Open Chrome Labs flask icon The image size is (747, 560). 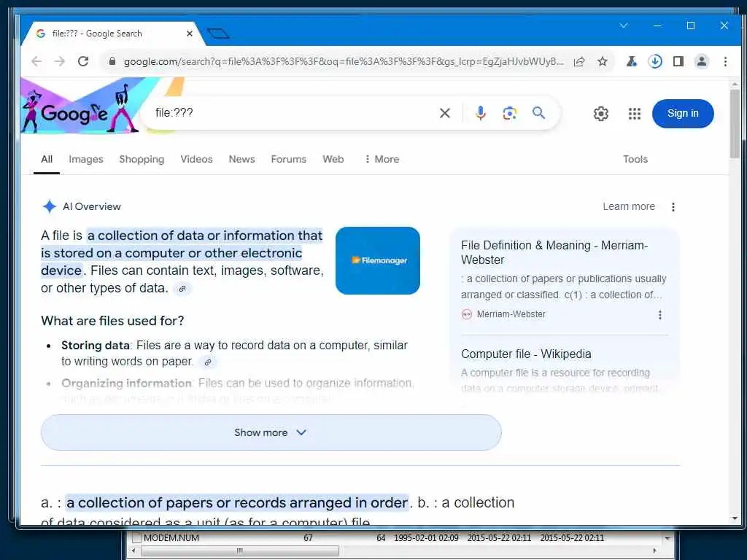point(632,61)
